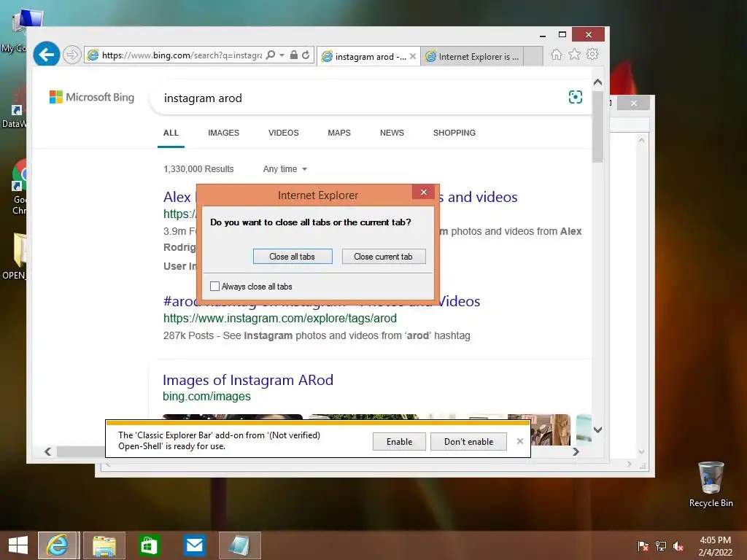The height and width of the screenshot is (560, 747).
Task: Expand the 'Any time' filter dropdown
Action: click(x=285, y=169)
